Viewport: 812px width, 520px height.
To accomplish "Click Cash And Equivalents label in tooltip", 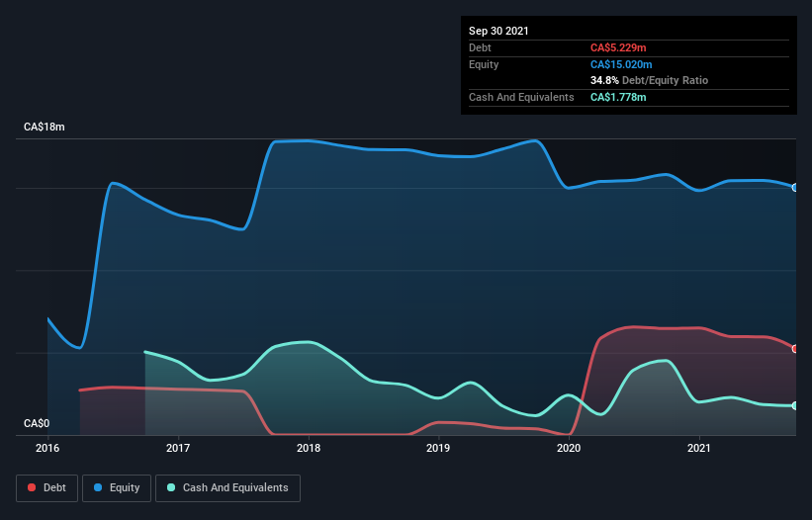I will (521, 97).
